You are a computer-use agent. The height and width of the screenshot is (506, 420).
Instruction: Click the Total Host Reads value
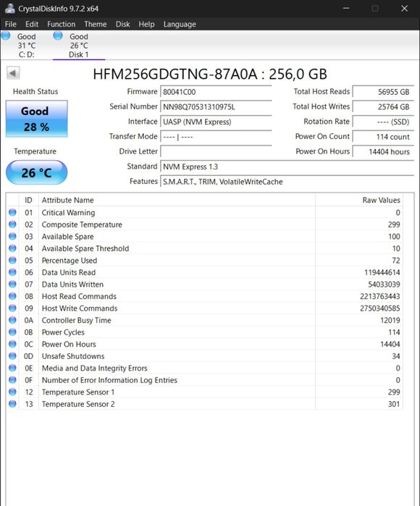tap(383, 92)
